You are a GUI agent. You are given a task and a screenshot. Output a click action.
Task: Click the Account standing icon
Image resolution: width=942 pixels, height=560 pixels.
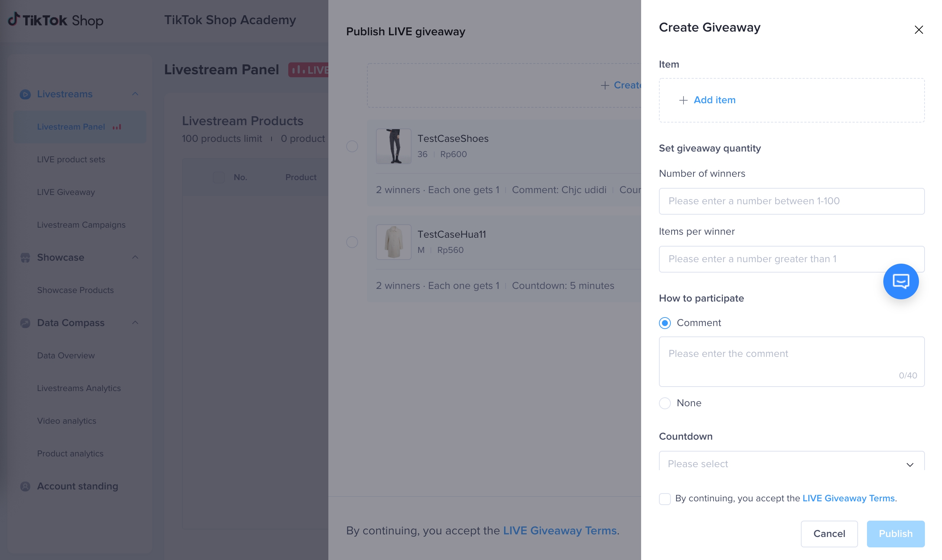(25, 486)
